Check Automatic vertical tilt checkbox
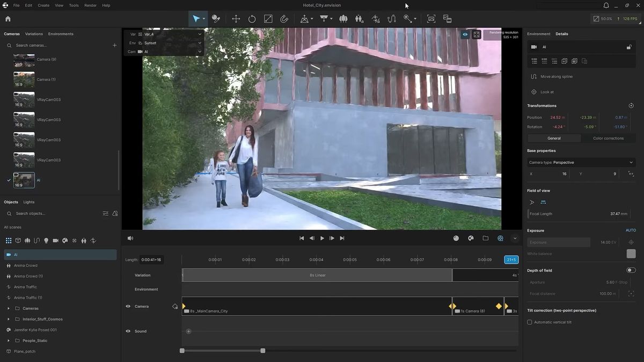This screenshot has width=644, height=362. point(530,322)
